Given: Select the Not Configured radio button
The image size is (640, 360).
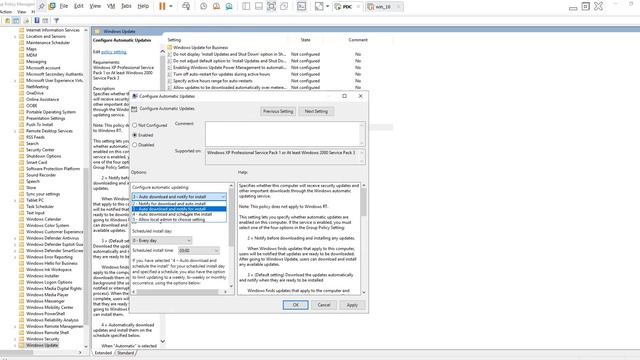Looking at the screenshot, I should click(135, 125).
